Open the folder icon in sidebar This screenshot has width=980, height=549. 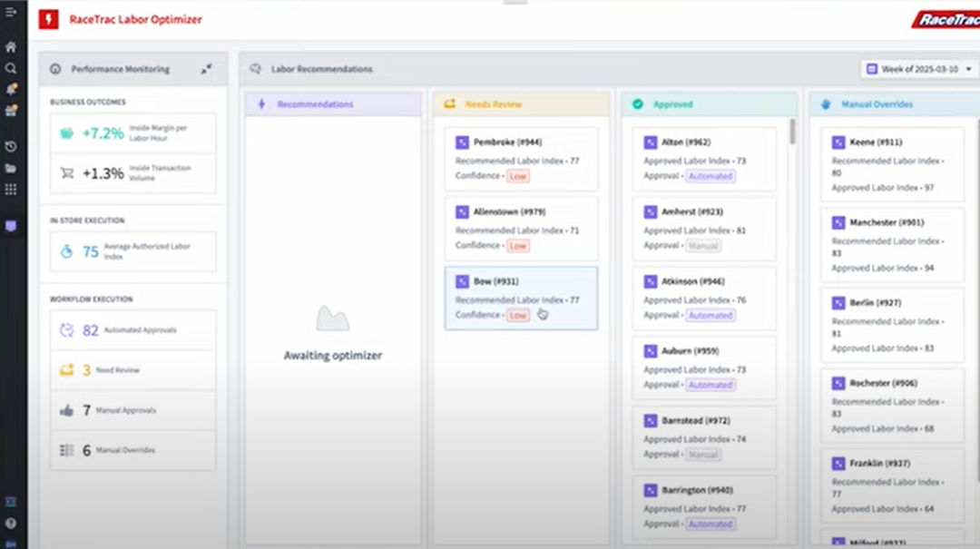(11, 168)
